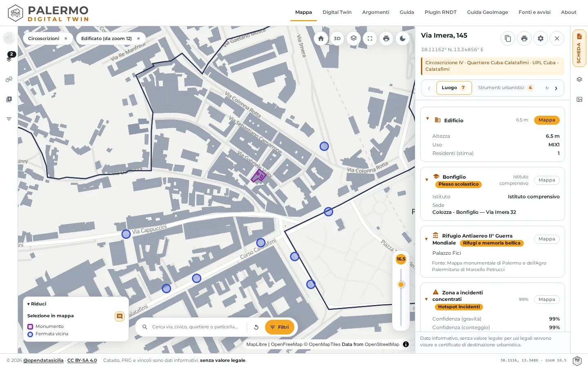
Task: Reset the search with the refresh arrow
Action: [256, 327]
